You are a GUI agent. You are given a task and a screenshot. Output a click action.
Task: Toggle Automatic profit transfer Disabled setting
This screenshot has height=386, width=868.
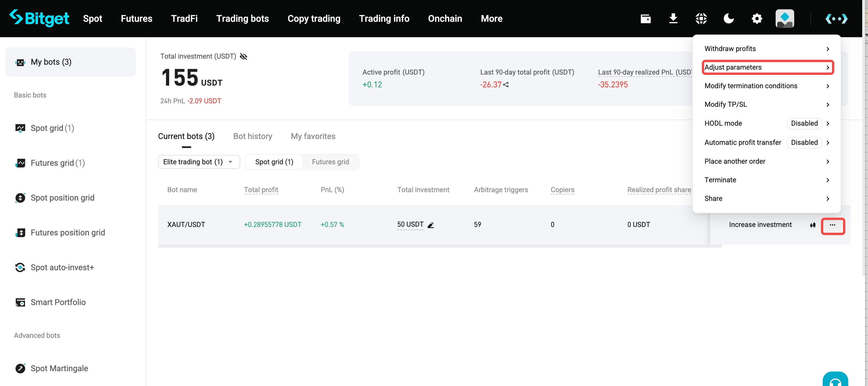804,142
